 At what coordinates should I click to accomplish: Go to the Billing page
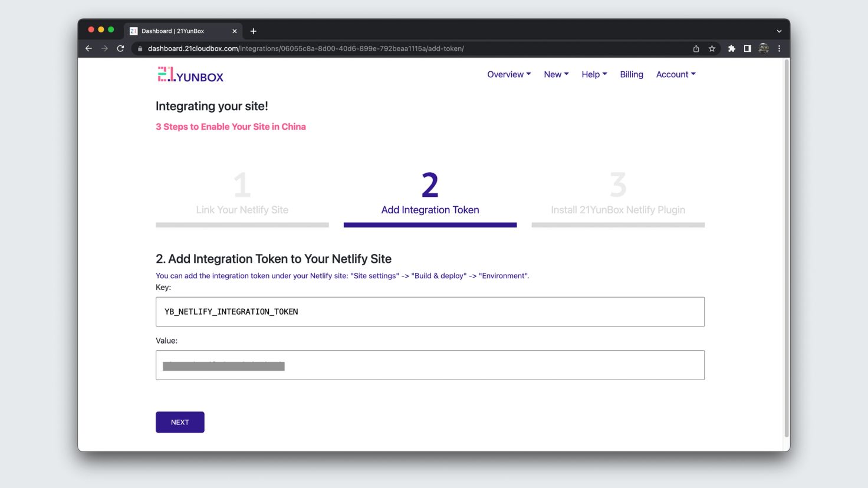click(x=632, y=74)
